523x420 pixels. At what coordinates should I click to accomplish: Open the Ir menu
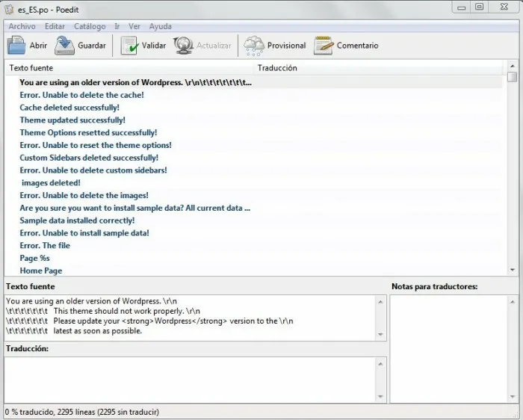coord(117,26)
